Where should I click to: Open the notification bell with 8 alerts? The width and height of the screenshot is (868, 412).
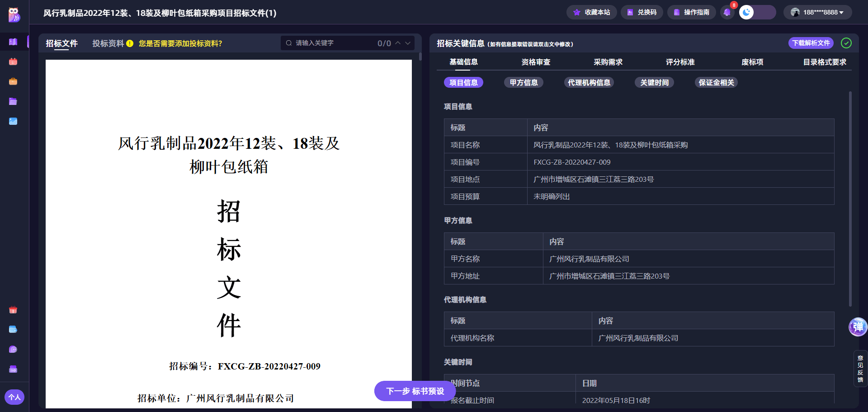(727, 12)
